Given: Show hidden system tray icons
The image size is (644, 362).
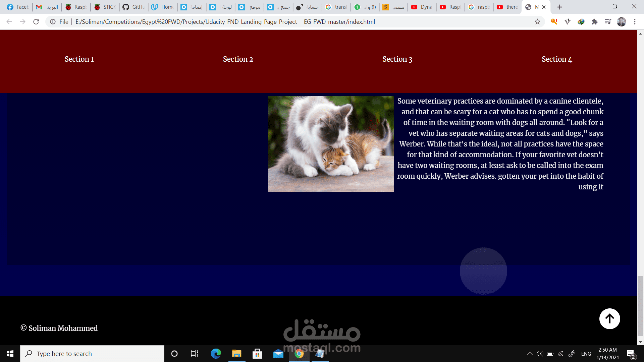Looking at the screenshot, I should point(530,354).
